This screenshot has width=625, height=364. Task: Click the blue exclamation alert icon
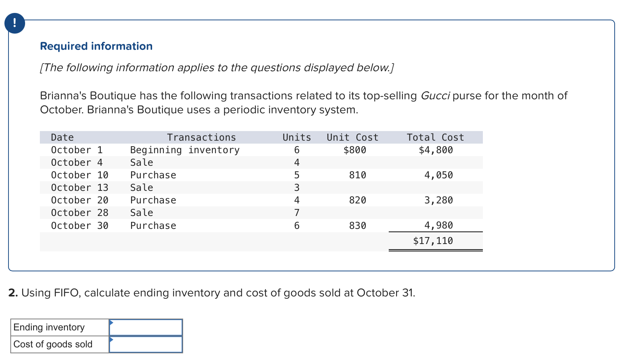15,23
